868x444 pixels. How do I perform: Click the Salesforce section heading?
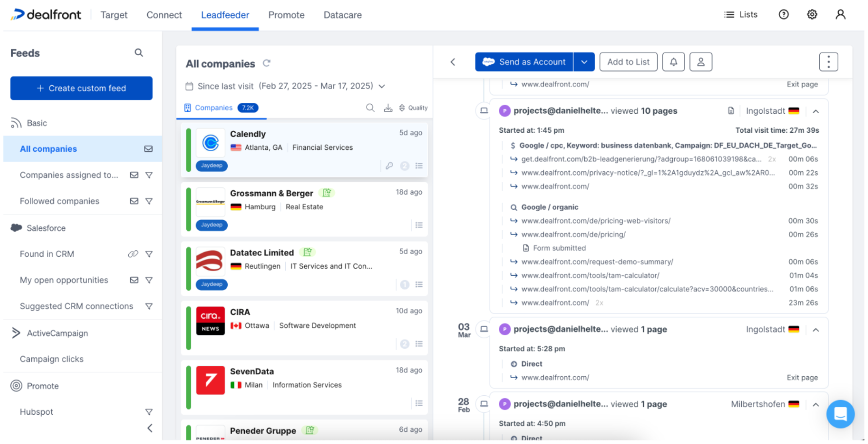46,228
